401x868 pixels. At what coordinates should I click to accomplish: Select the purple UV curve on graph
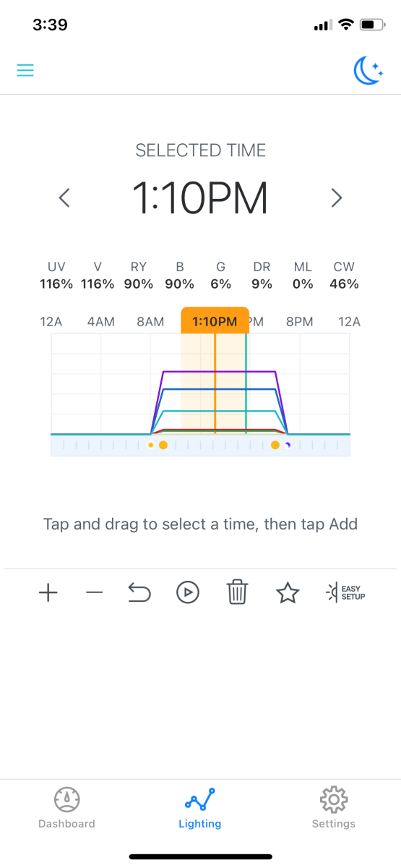[220, 371]
